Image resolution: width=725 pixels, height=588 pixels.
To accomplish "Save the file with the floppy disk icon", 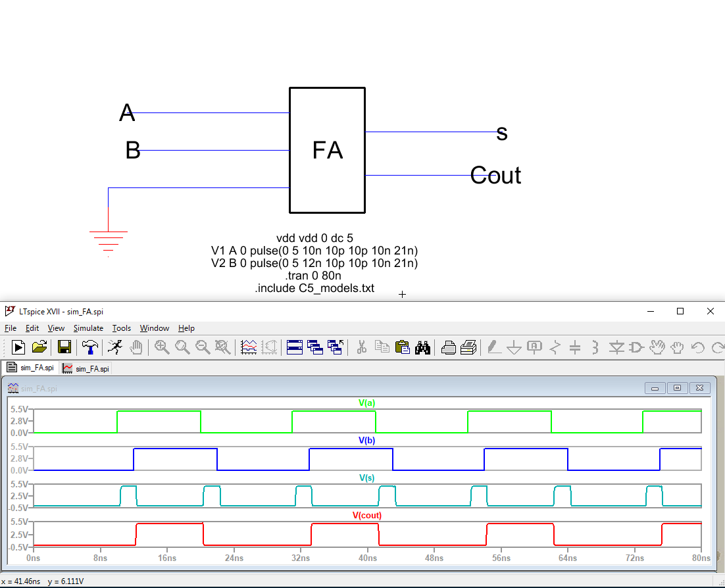I will pyautogui.click(x=64, y=347).
